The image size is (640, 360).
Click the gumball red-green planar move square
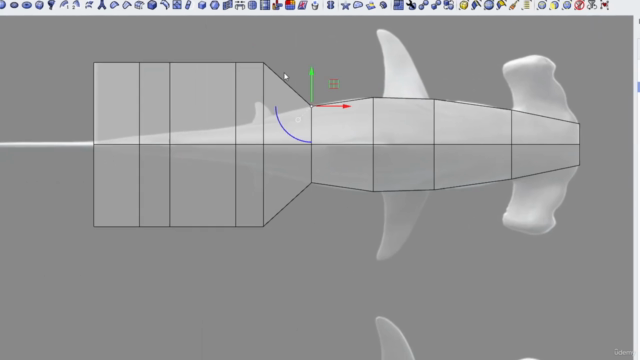tap(334, 84)
